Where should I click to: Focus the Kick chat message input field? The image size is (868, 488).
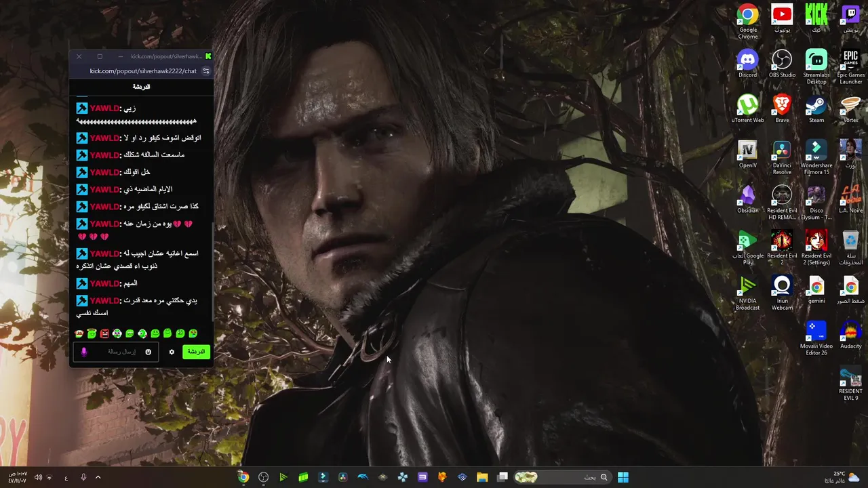pos(116,352)
